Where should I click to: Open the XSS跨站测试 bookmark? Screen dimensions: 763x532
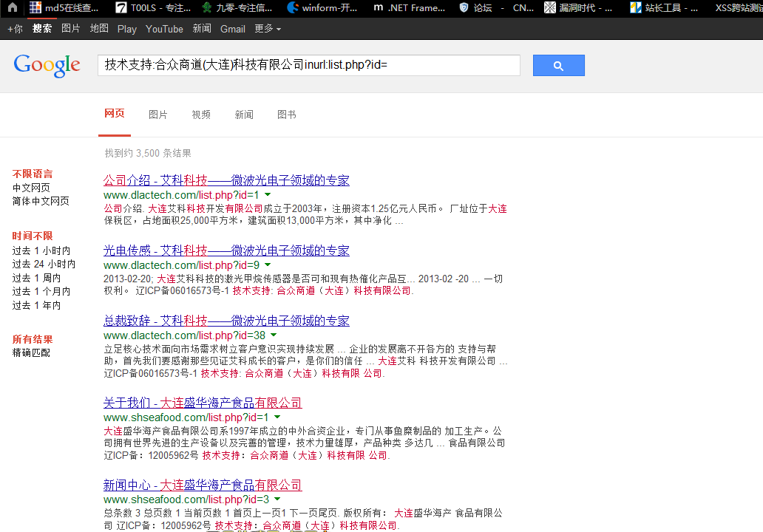[739, 7]
